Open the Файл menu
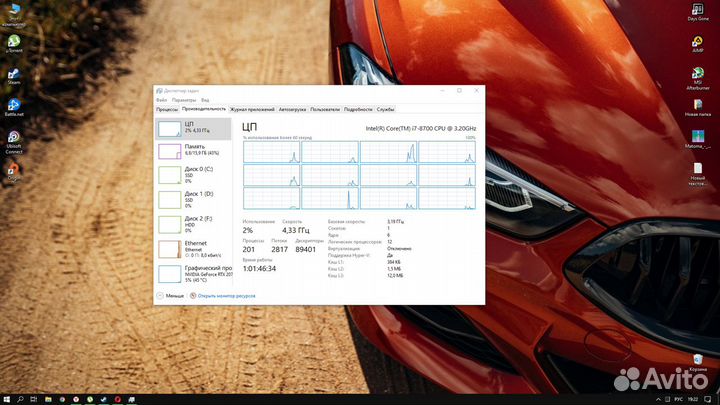The image size is (720, 405). pos(161,100)
